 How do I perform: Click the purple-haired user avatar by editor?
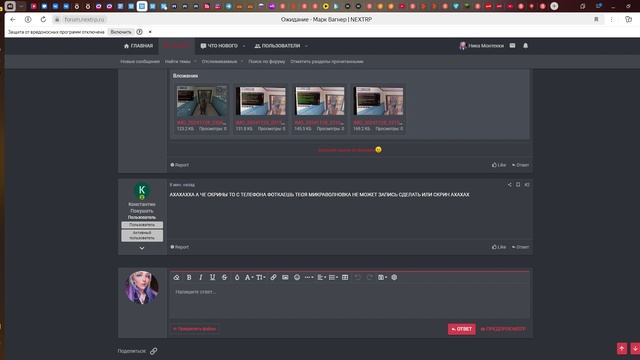coord(142,287)
